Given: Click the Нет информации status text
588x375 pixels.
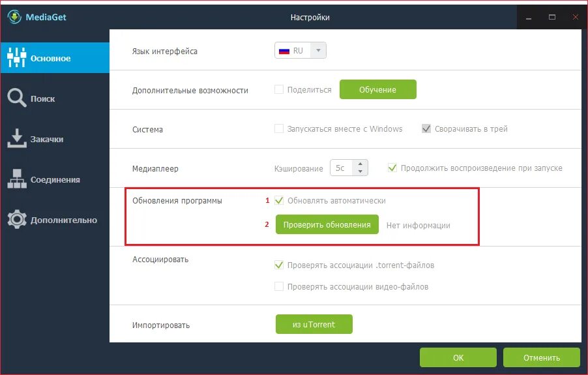Looking at the screenshot, I should click(418, 226).
